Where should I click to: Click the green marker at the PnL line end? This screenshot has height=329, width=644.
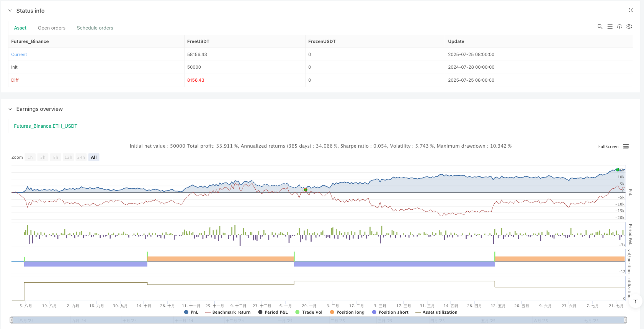618,169
